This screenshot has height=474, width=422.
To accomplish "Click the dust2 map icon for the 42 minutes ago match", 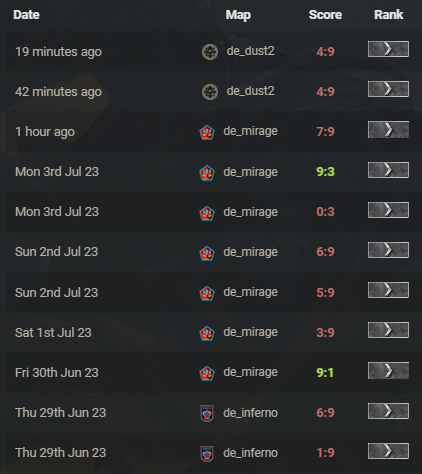I will 210,92.
